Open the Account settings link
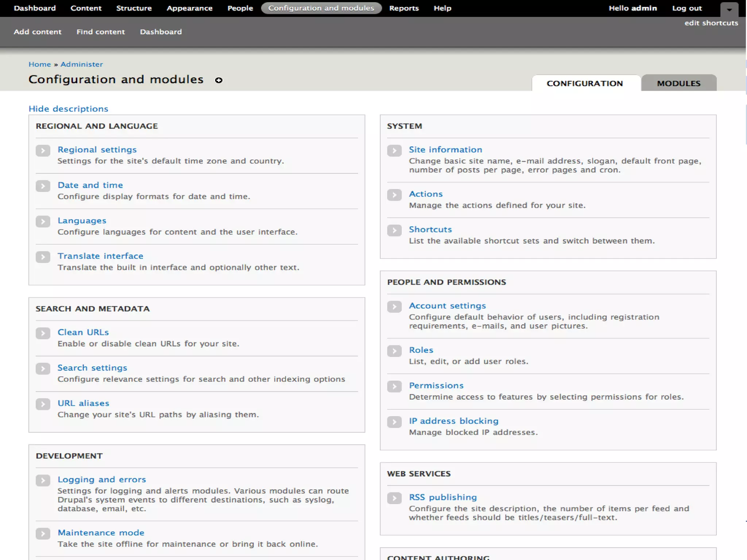 pyautogui.click(x=447, y=306)
